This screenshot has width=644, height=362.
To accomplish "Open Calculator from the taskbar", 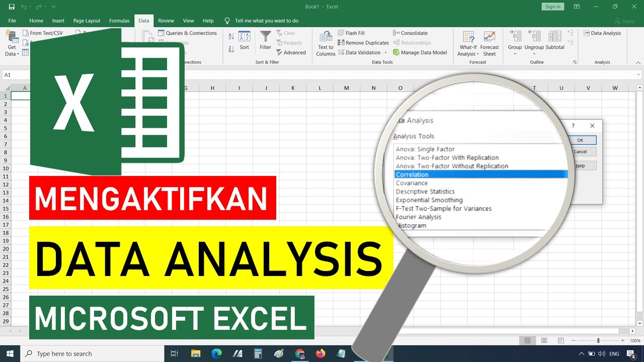I will (x=258, y=353).
